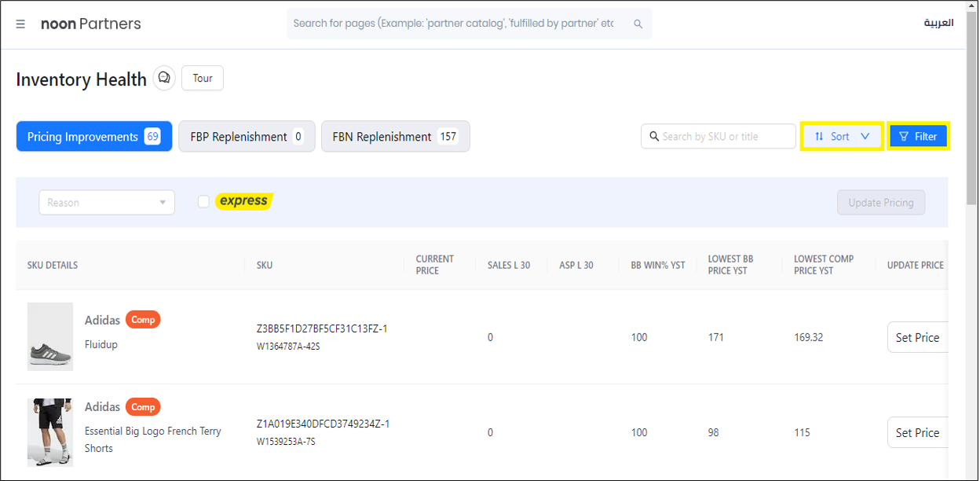Click the Comp badge on Adidas Fluidup

point(143,320)
